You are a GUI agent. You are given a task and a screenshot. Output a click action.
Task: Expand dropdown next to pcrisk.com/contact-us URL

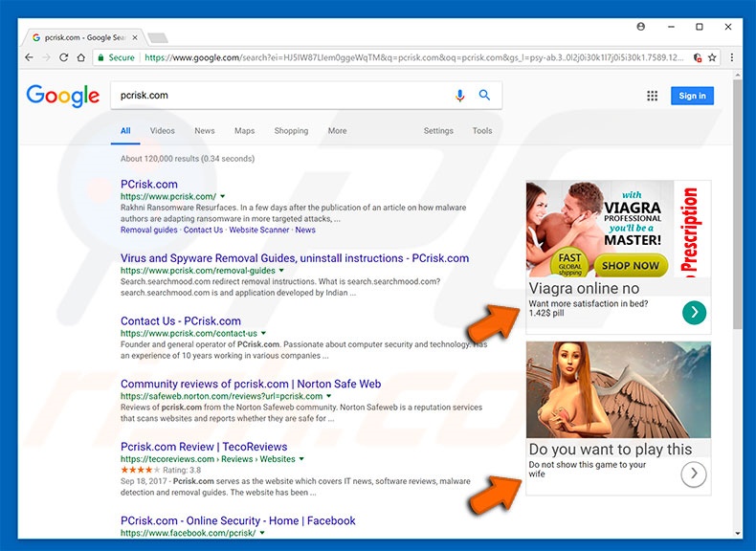point(264,333)
